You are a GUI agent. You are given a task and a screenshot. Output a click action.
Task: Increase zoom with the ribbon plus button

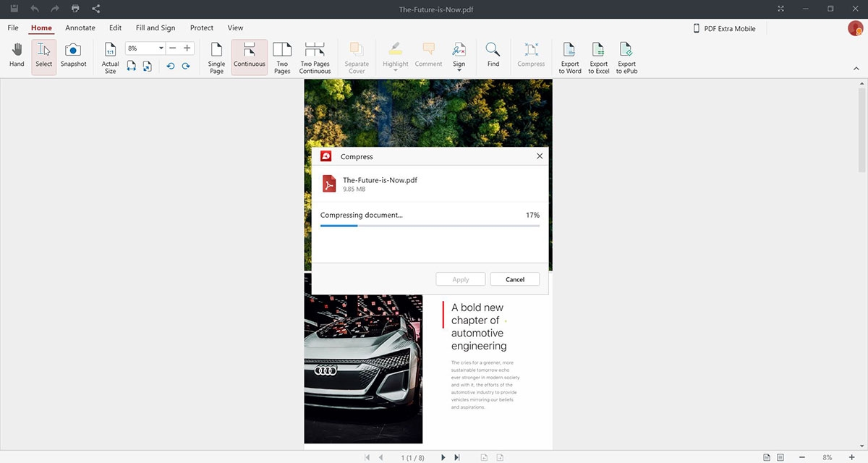pyautogui.click(x=187, y=48)
